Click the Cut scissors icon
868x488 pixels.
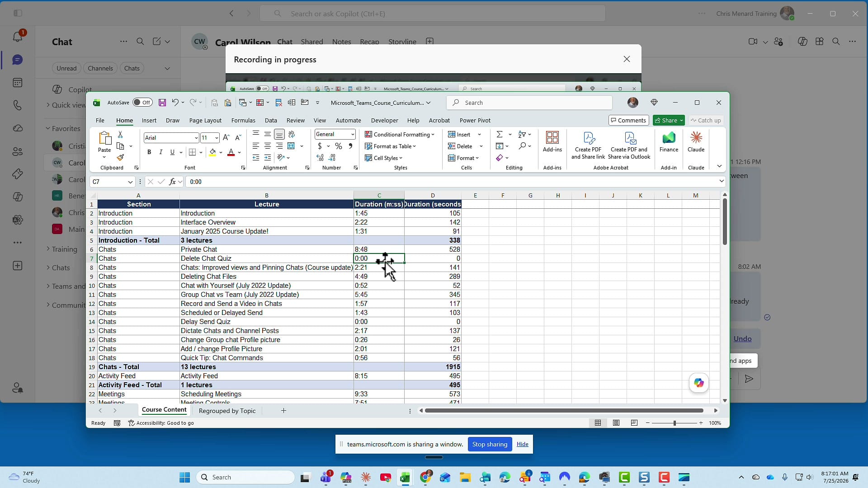coord(120,135)
